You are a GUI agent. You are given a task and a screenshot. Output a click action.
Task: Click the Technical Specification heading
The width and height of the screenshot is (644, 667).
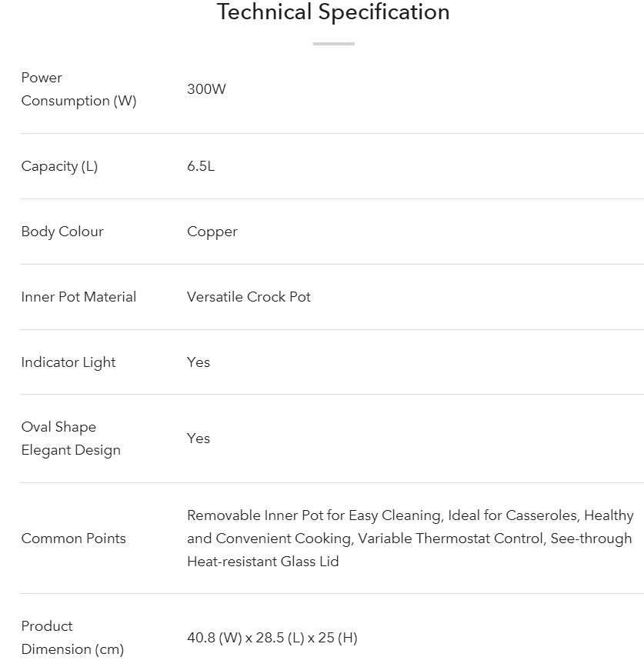[x=333, y=12]
